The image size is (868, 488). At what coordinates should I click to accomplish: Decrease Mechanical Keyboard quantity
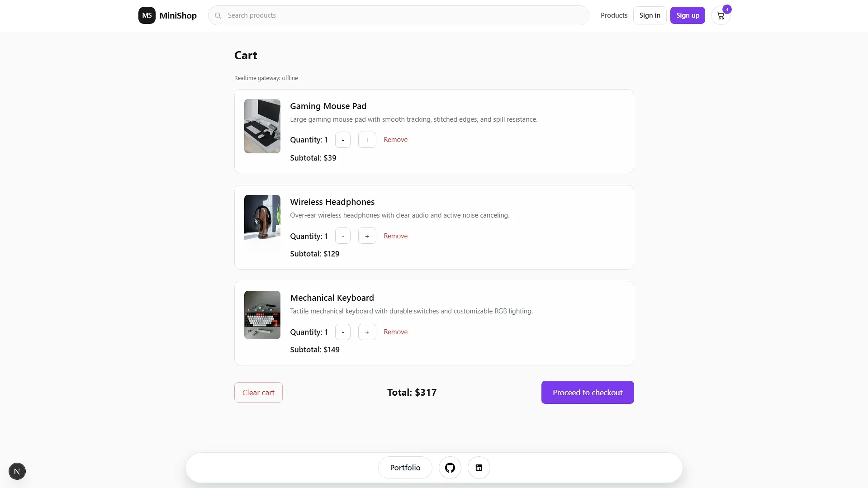343,332
